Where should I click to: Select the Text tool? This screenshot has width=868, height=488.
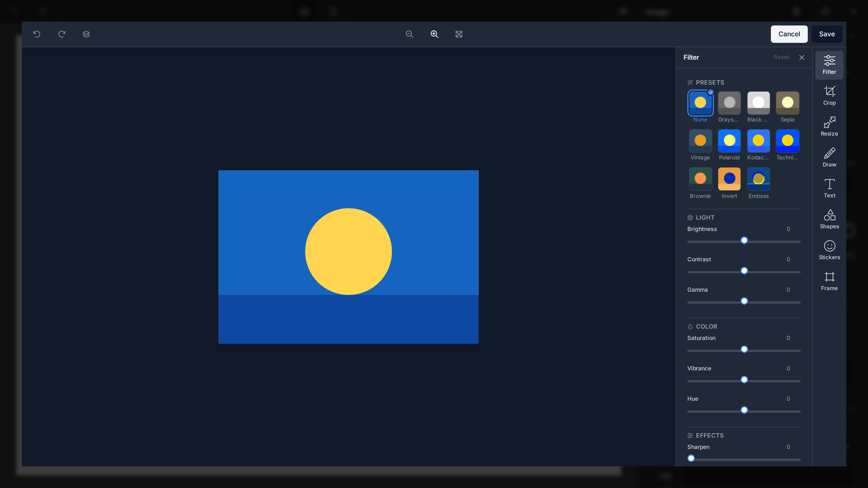[829, 189]
